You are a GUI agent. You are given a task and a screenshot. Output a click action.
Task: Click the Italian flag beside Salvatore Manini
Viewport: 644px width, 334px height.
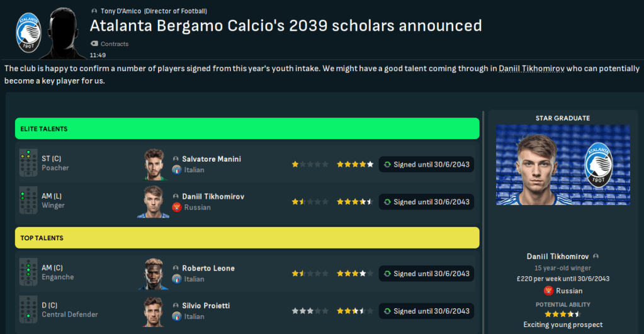point(176,170)
